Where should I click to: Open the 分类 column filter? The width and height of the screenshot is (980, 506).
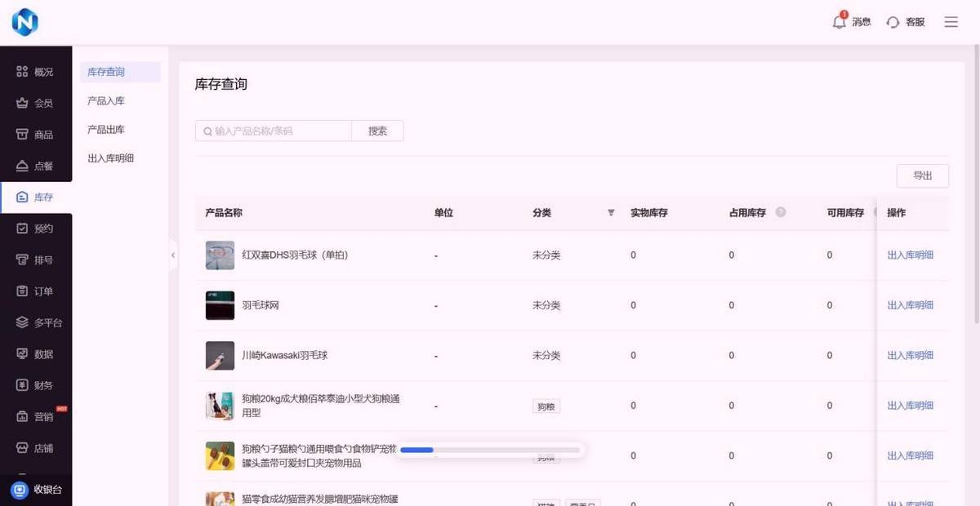tap(611, 213)
